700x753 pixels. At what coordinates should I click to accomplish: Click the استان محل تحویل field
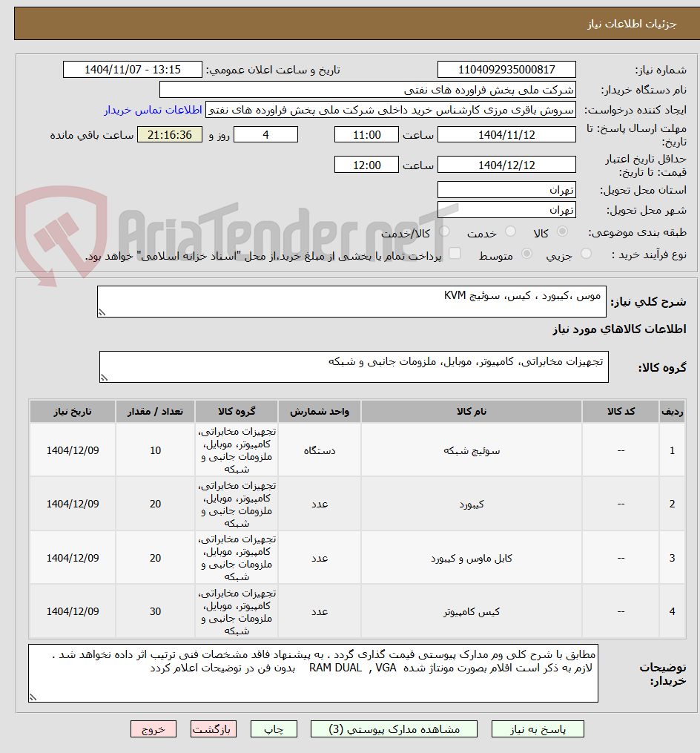pyautogui.click(x=506, y=190)
